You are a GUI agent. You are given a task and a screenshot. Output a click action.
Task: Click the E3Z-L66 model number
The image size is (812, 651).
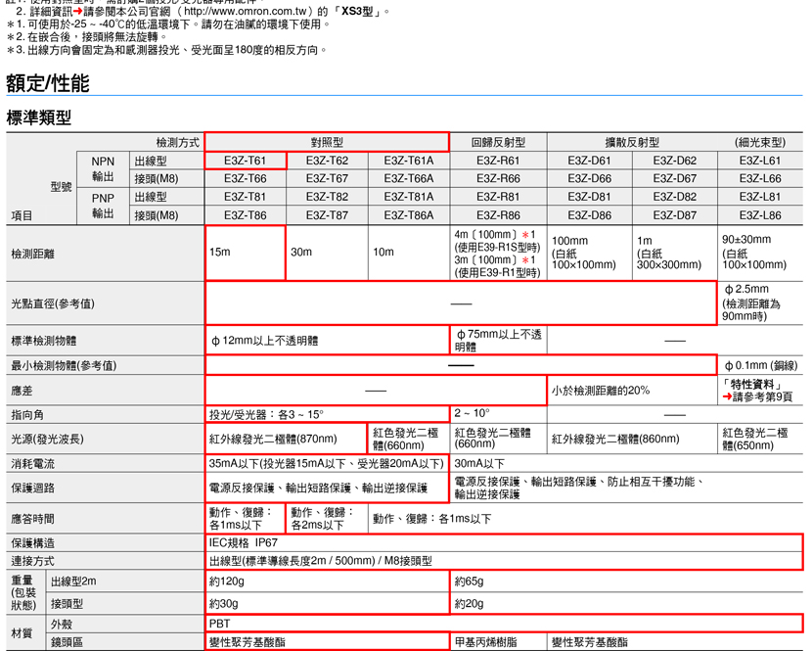[x=760, y=179]
